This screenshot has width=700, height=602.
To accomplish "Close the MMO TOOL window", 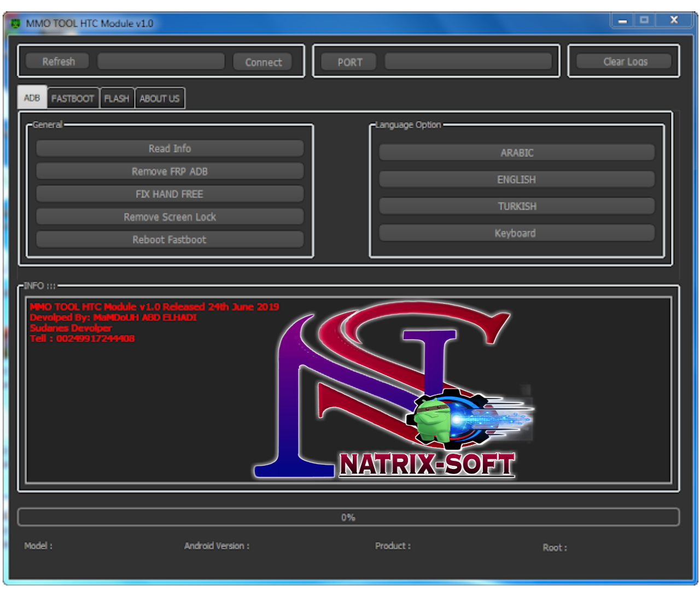I will coord(674,20).
